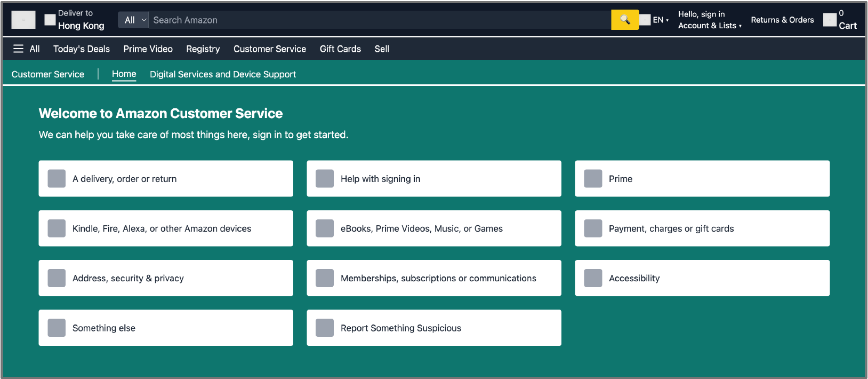Screen dimensions: 868x379
Task: Click the location pin icon near Deliver to
Action: point(50,20)
